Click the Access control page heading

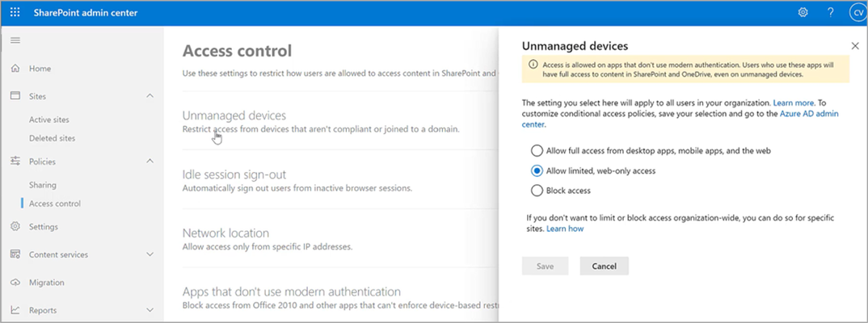(x=237, y=51)
